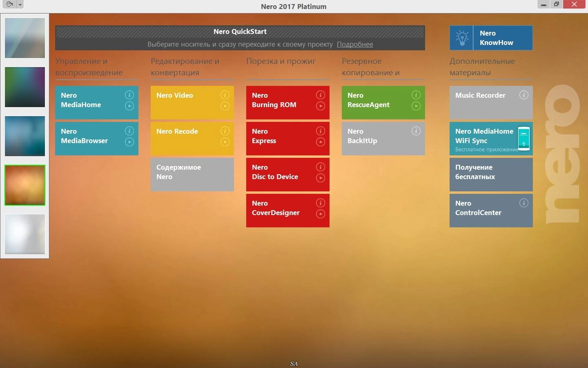Screen dimensions: 588x368
Task: Restore down the Nero window
Action: point(556,4)
